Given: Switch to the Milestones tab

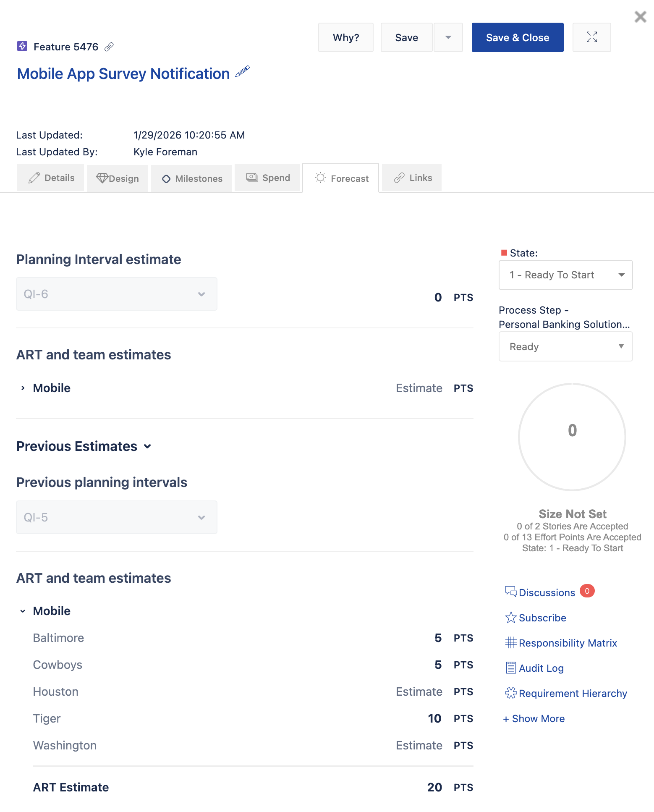Looking at the screenshot, I should point(192,178).
